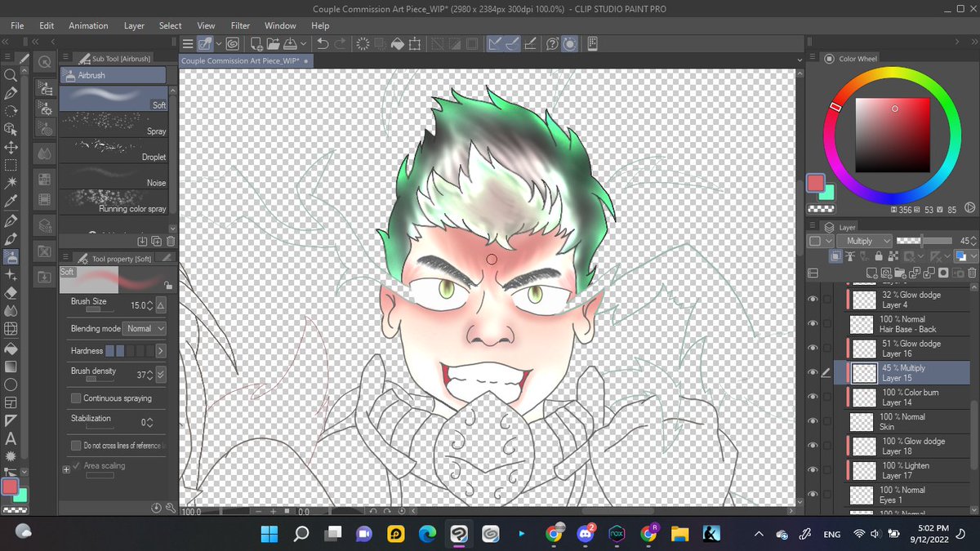The image size is (980, 551).
Task: Click the Scale/Rotate transform icon in command bar
Action: 415,43
